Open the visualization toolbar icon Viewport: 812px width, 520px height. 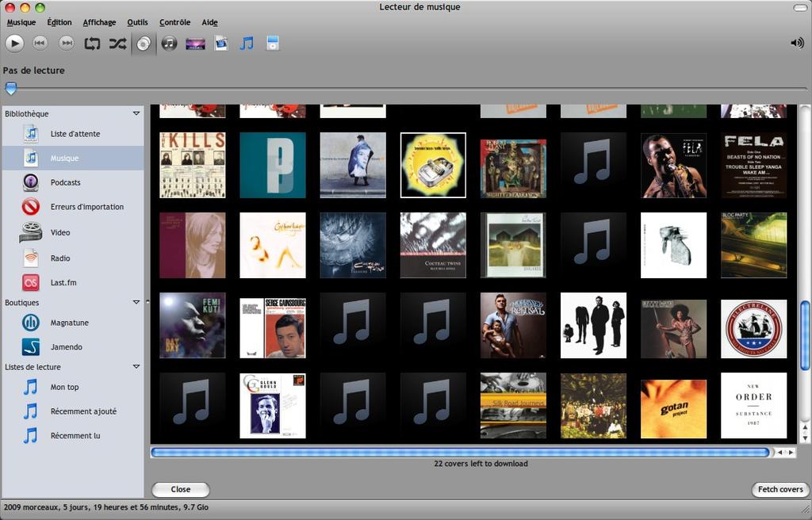click(195, 44)
